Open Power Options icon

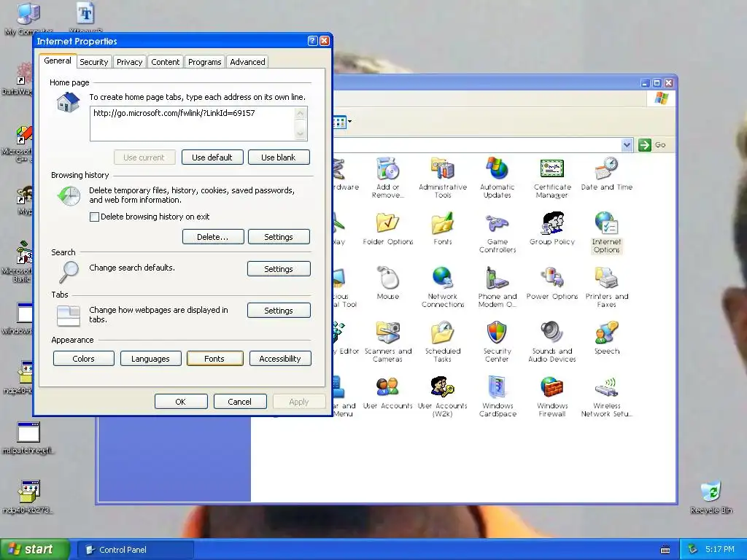pos(551,284)
